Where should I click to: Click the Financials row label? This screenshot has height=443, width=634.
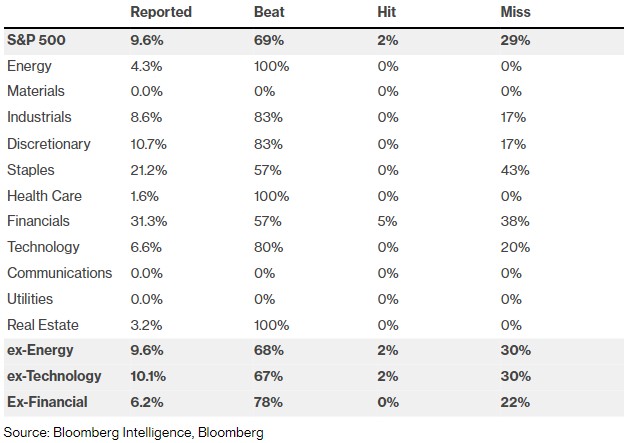click(x=40, y=221)
